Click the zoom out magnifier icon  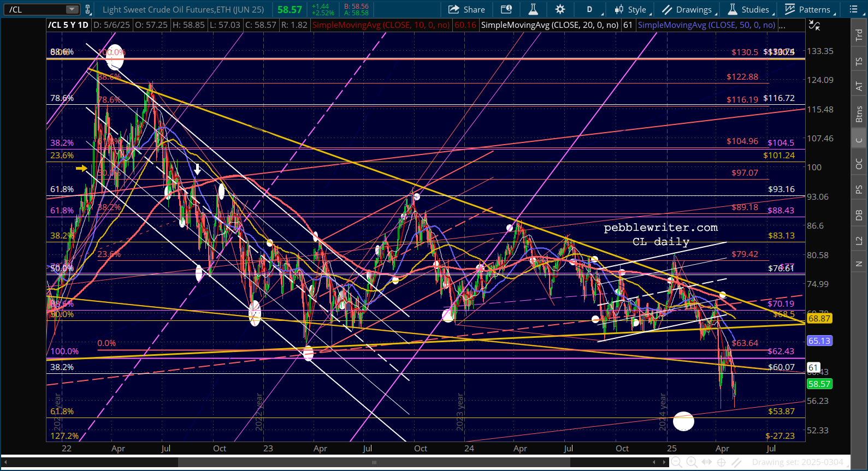coord(676,462)
